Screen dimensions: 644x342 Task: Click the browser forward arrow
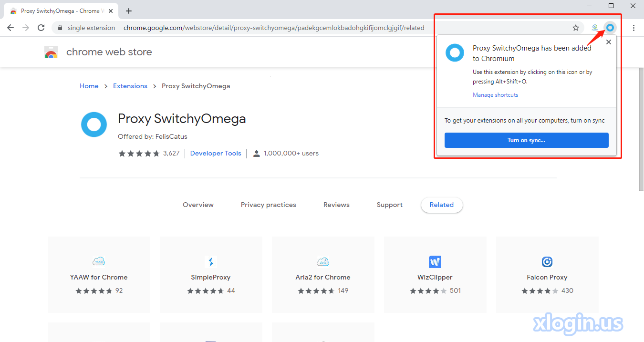tap(26, 28)
